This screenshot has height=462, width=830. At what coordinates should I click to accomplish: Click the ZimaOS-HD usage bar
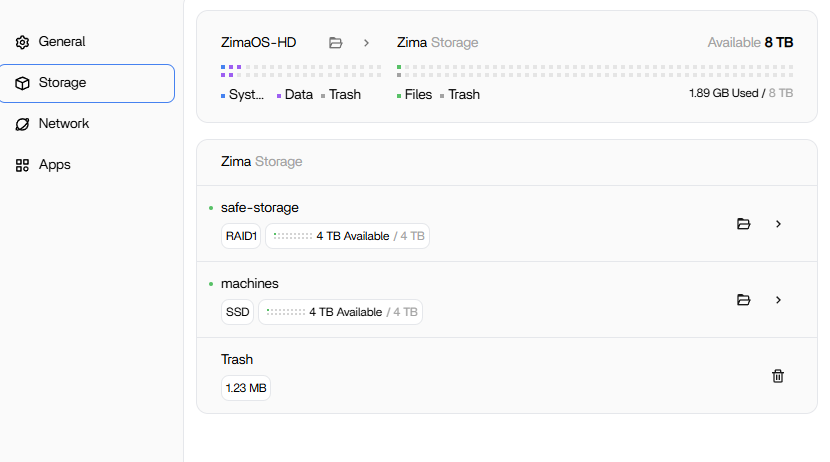[x=301, y=70]
